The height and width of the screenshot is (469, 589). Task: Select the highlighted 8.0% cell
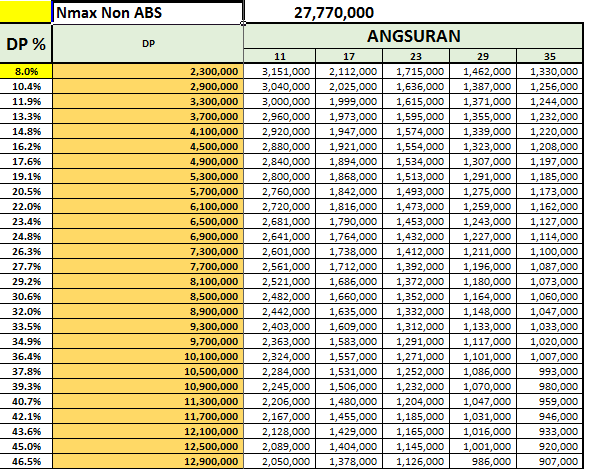pos(26,71)
